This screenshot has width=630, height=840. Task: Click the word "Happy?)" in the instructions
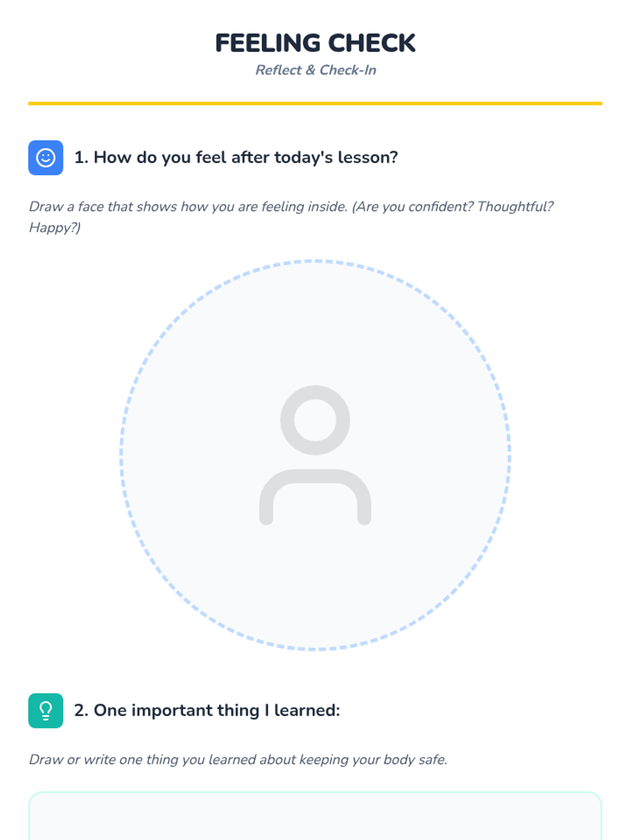55,228
